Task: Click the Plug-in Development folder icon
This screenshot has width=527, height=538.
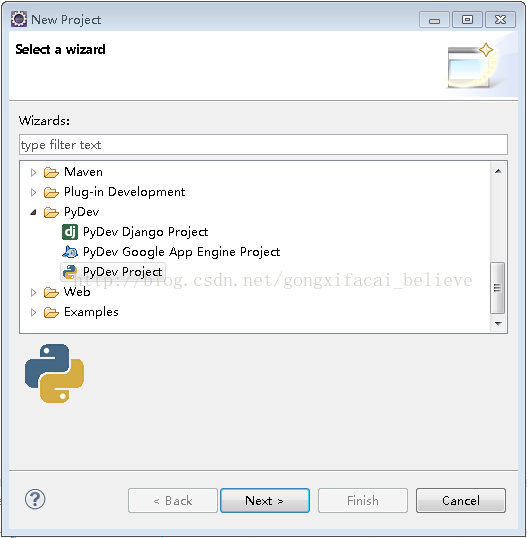Action: coord(51,192)
